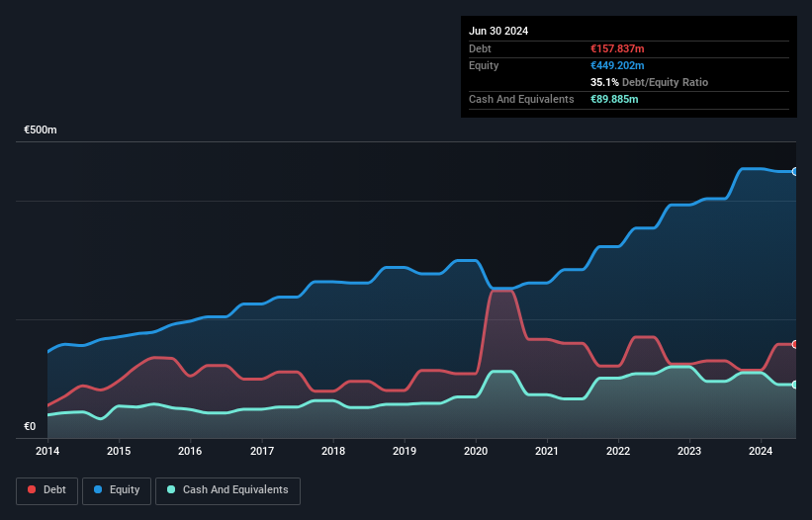Click the 2018 x-axis label
The width and height of the screenshot is (812, 520).
(x=333, y=451)
